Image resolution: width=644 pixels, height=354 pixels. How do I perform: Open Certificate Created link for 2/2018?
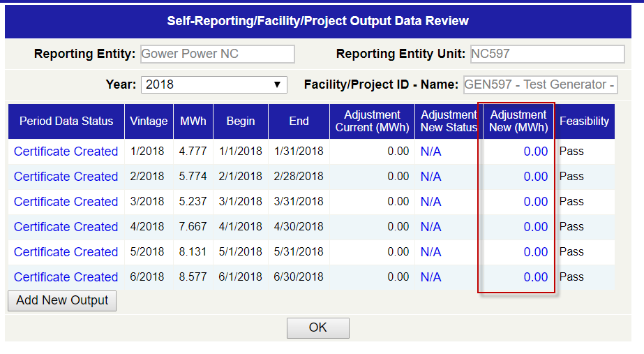tap(66, 177)
